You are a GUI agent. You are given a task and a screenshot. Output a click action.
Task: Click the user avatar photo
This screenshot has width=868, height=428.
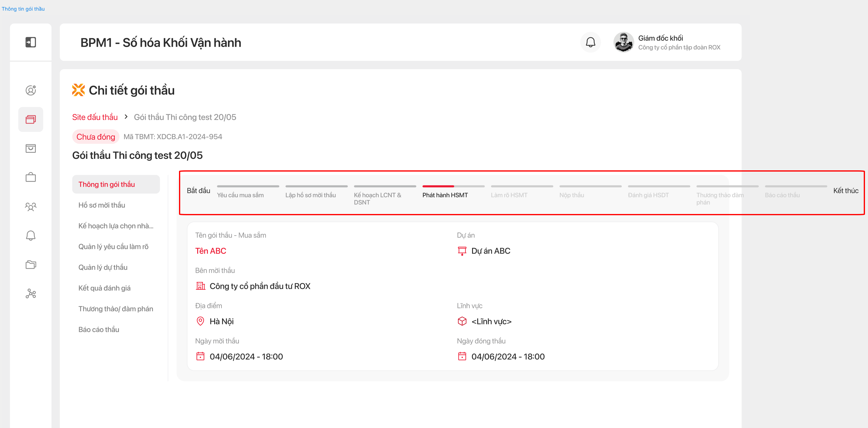[623, 42]
